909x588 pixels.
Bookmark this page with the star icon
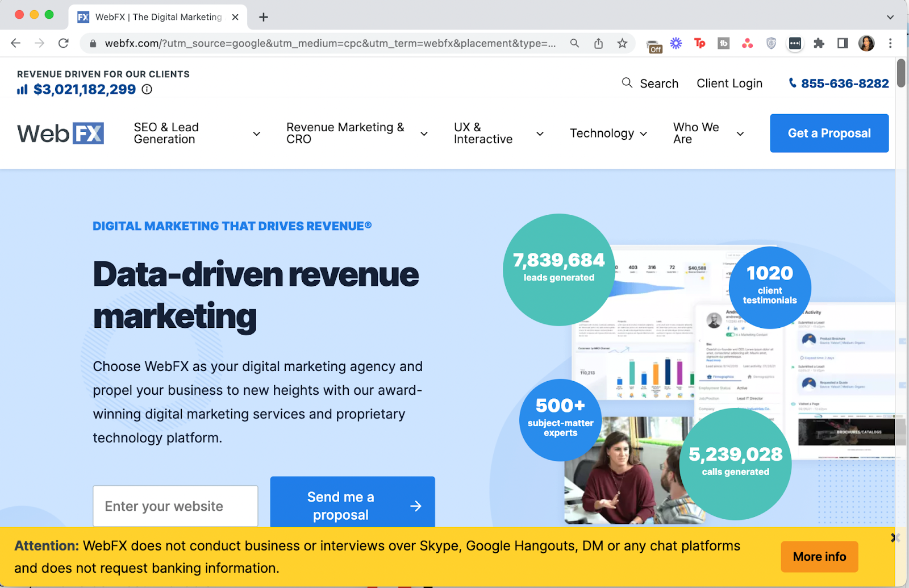[623, 43]
